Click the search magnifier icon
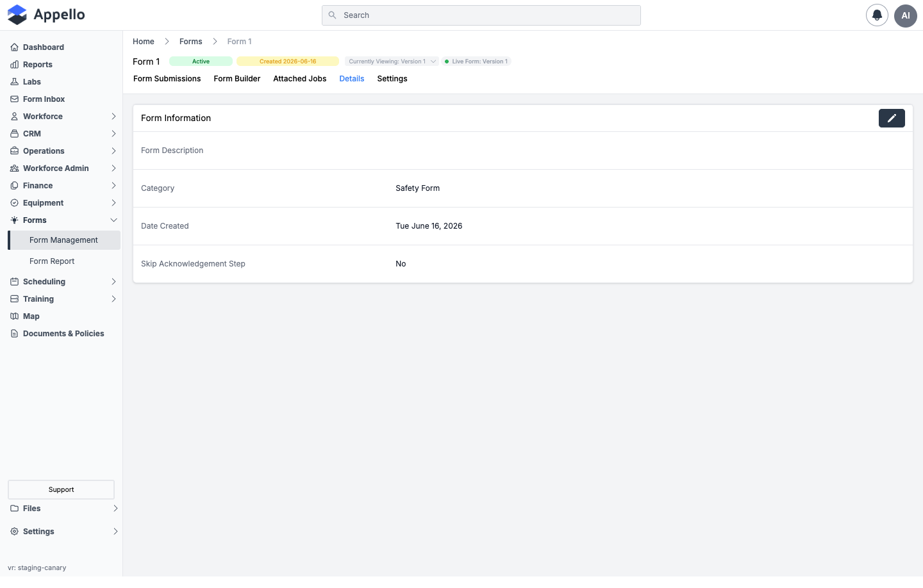Screen dimensions: 923x588 [332, 15]
